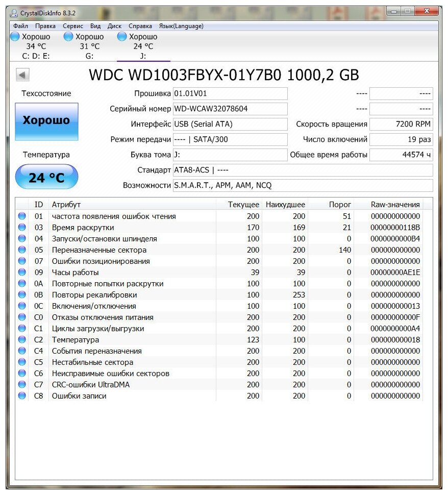Viewport: 448px width, 495px height.
Task: Click attribute name Неисправимые ошибки секторов
Action: [111, 374]
